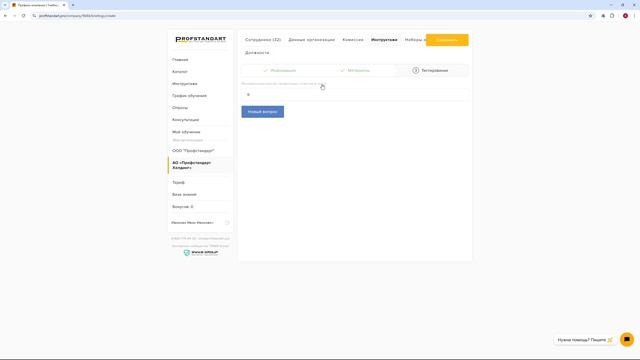The width and height of the screenshot is (640, 360).
Task: Select the Тестирование step 3
Action: click(x=430, y=71)
